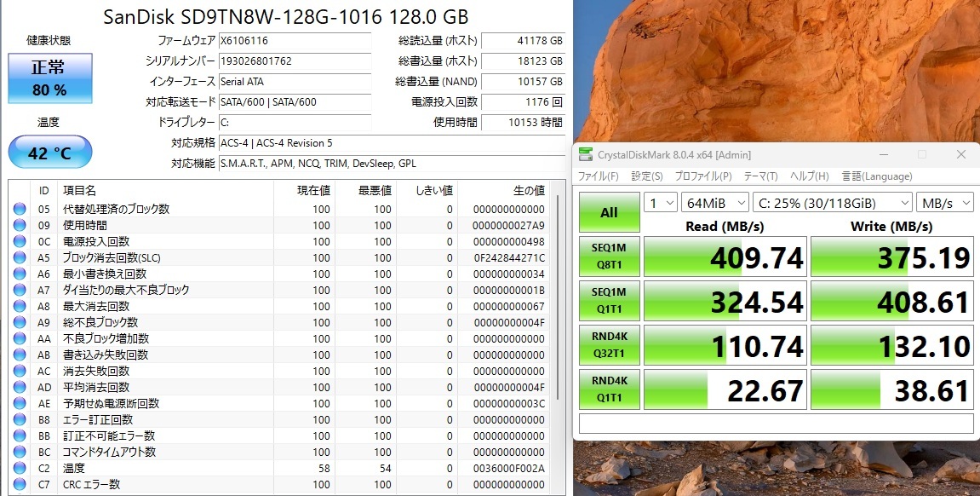
Task: Click the 42 °C temperature indicator
Action: pyautogui.click(x=50, y=152)
